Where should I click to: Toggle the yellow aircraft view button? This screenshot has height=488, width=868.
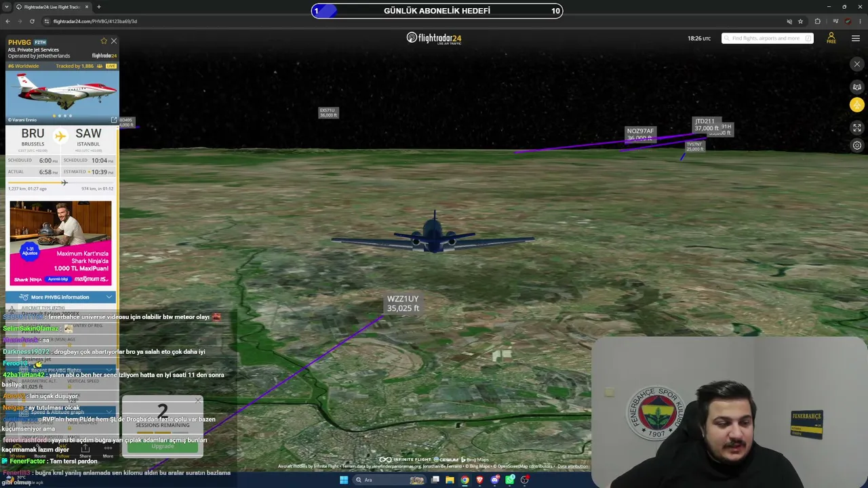(x=857, y=104)
